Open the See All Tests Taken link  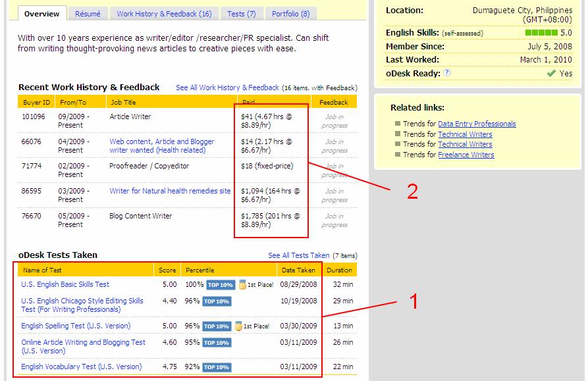(298, 255)
